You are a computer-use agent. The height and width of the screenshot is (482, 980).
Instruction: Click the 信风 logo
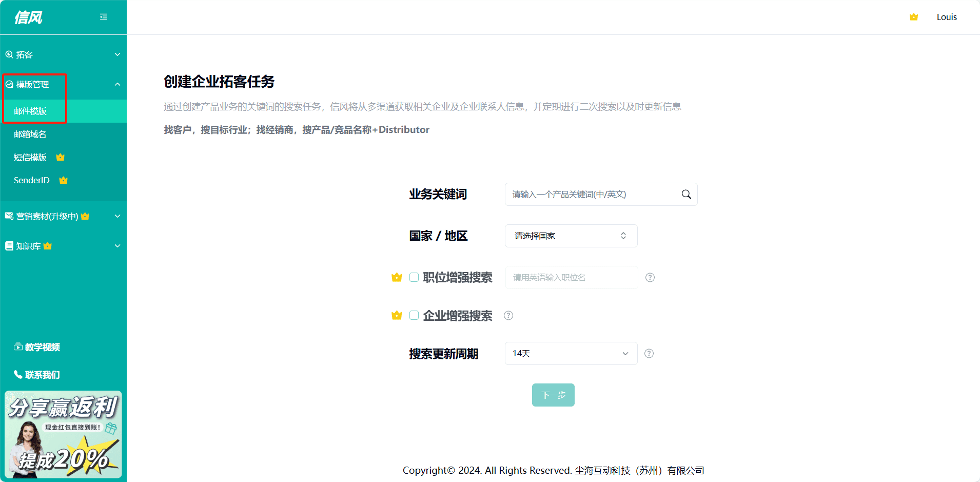click(28, 17)
